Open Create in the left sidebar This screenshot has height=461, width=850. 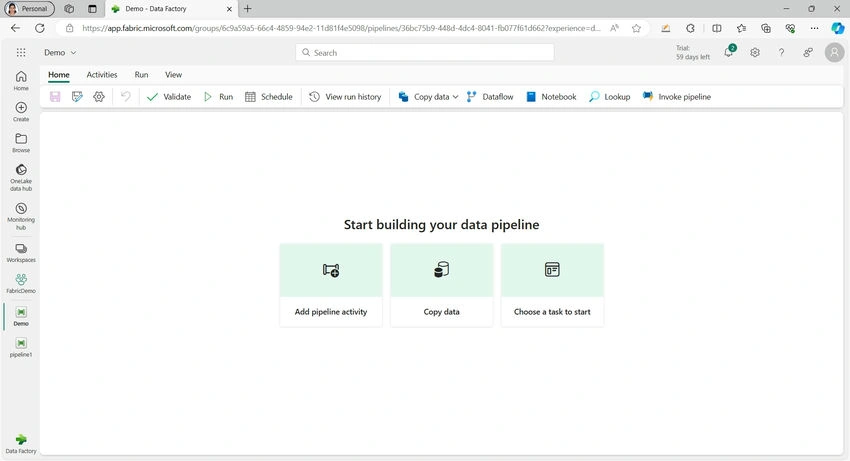[x=21, y=111]
